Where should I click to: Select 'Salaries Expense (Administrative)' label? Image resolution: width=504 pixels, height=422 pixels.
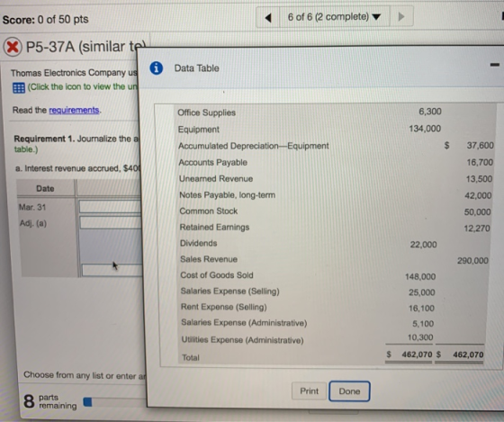(244, 323)
